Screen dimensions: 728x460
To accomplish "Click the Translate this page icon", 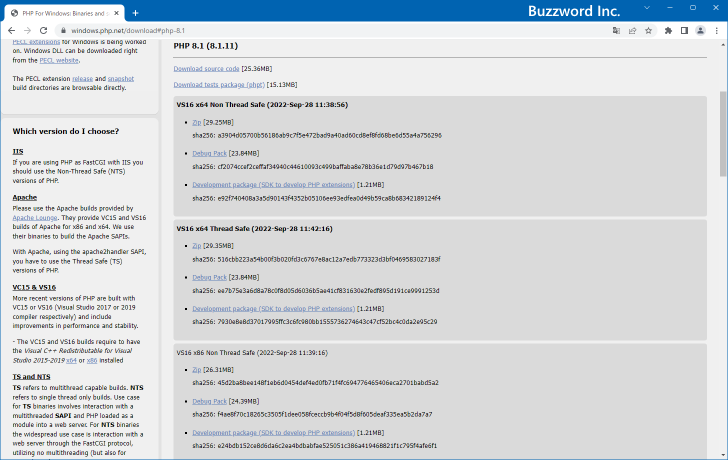I will 615,31.
